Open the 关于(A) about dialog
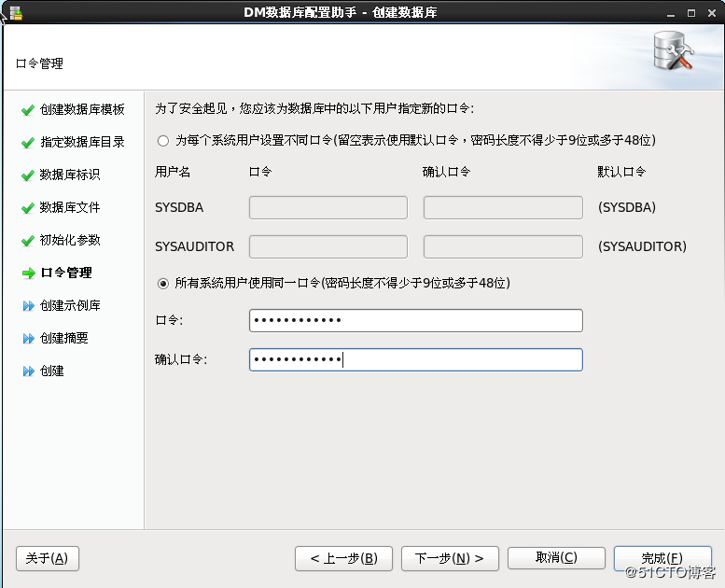725x588 pixels. (48, 558)
